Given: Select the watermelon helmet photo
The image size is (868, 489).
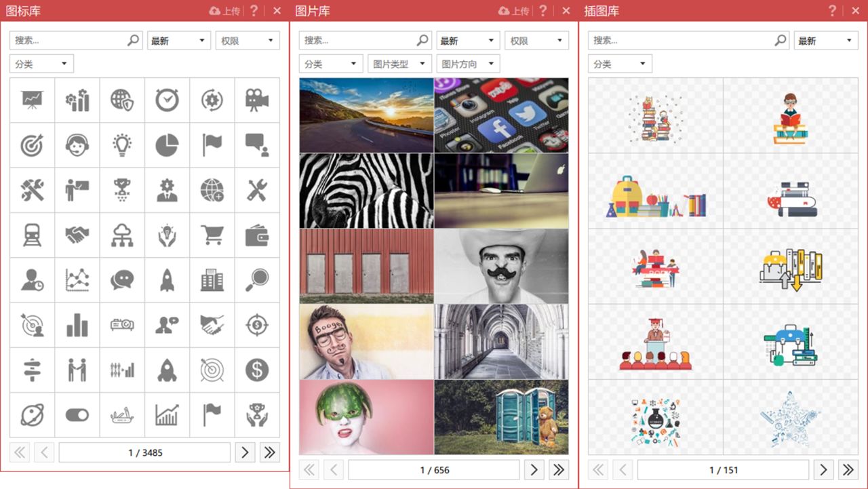Looking at the screenshot, I should [366, 417].
